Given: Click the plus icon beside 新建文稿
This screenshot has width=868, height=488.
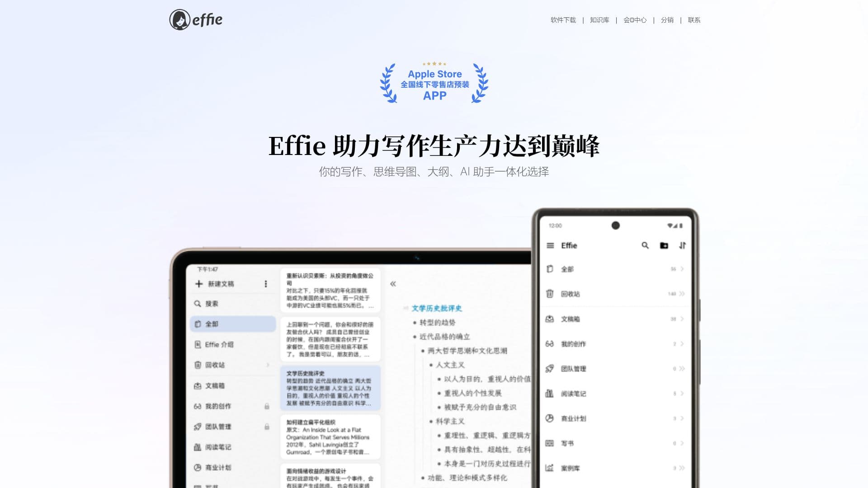Looking at the screenshot, I should tap(198, 284).
